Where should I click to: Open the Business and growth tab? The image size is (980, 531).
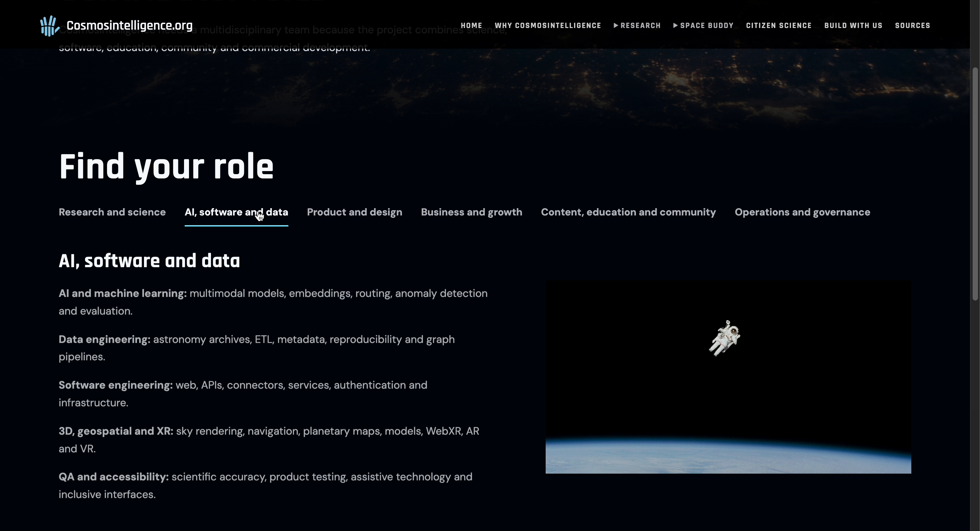pos(471,212)
